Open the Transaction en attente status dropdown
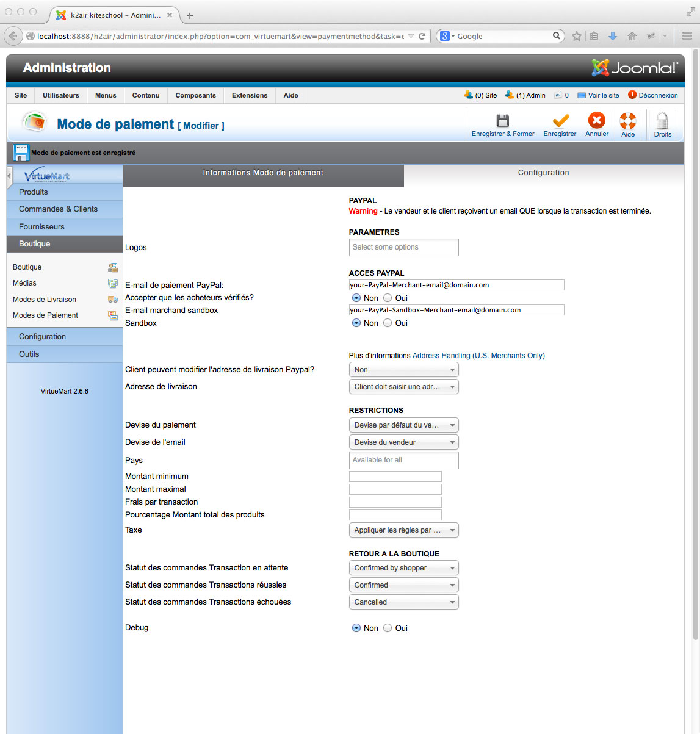Viewport: 700px width, 734px height. [403, 568]
